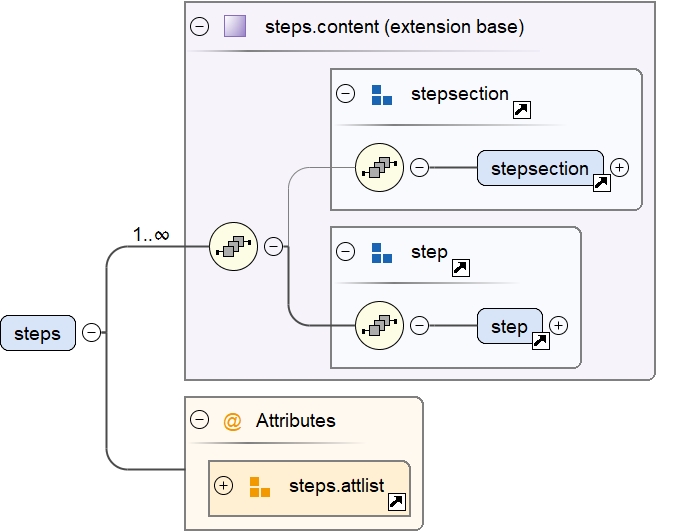The image size is (684, 532).
Task: Click the sequence compositor inside stepsection group
Action: (x=380, y=168)
